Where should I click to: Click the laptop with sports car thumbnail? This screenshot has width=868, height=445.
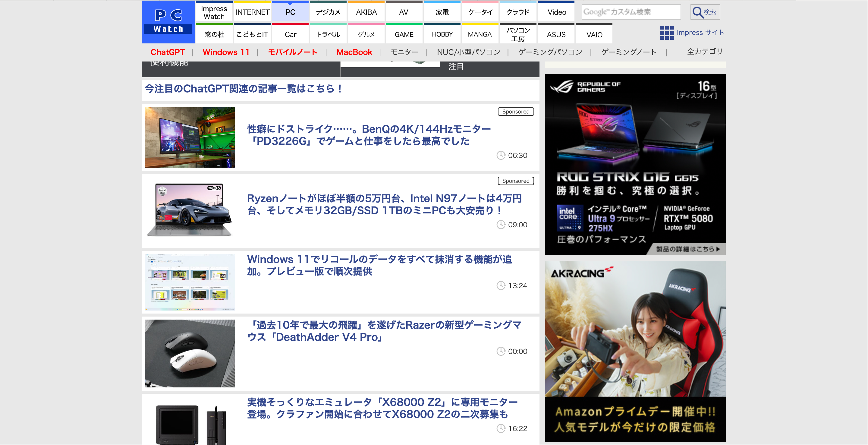click(190, 210)
